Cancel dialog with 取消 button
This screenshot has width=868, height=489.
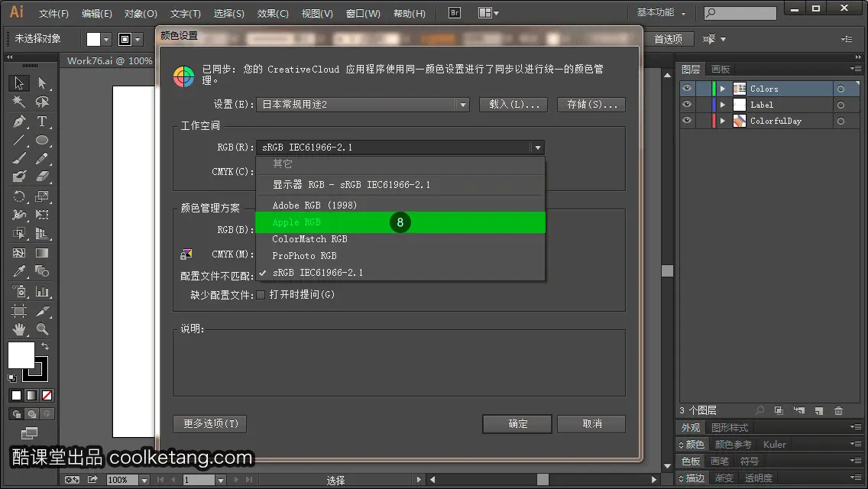(591, 423)
